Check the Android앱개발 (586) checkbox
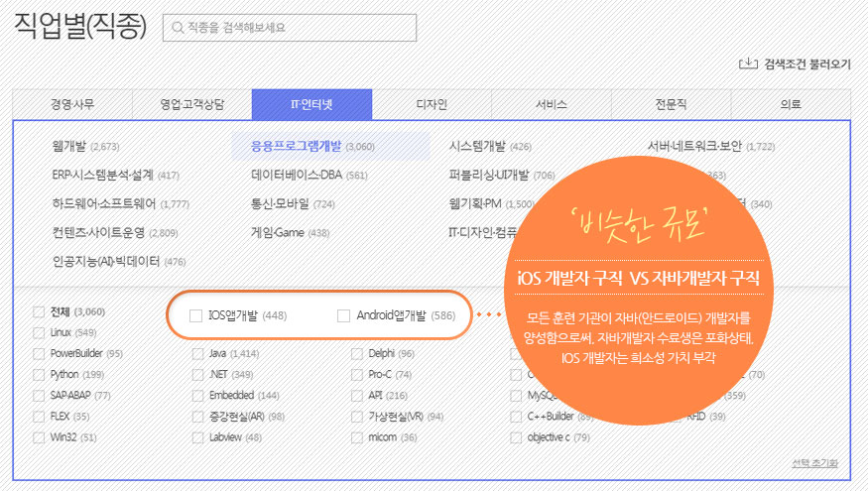868x491 pixels. [x=344, y=315]
